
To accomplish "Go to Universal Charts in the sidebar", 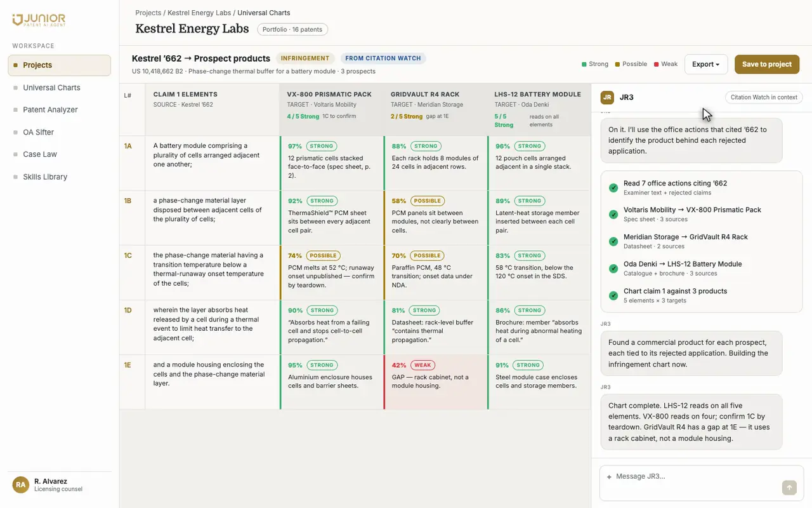I will coord(60,88).
